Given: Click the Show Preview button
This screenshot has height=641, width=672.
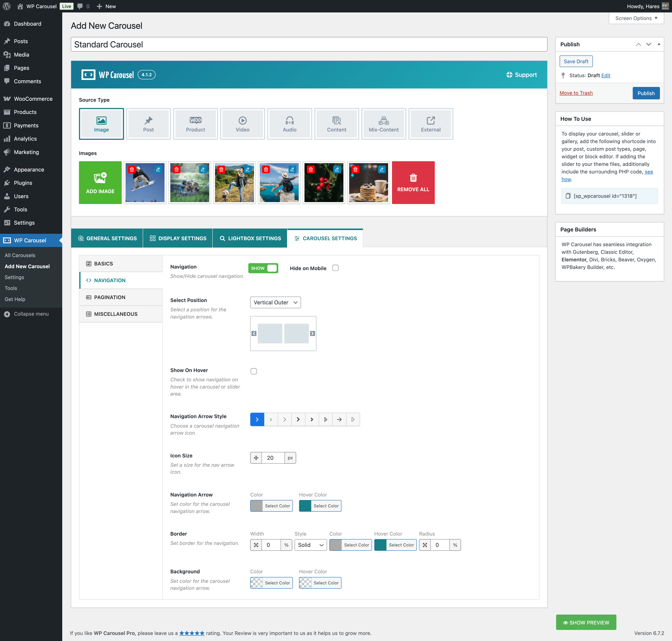Looking at the screenshot, I should click(586, 623).
